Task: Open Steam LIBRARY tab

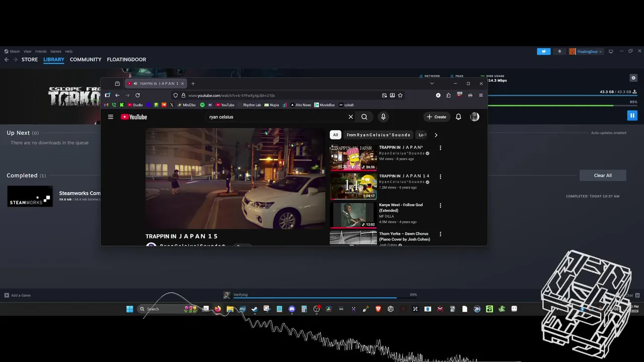Action: pyautogui.click(x=54, y=59)
